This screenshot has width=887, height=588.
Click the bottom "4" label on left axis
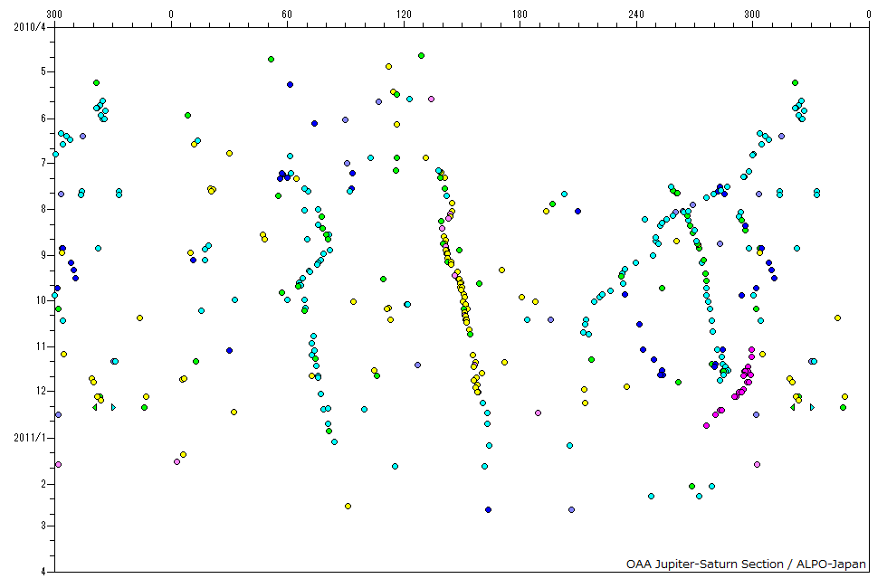(x=43, y=572)
